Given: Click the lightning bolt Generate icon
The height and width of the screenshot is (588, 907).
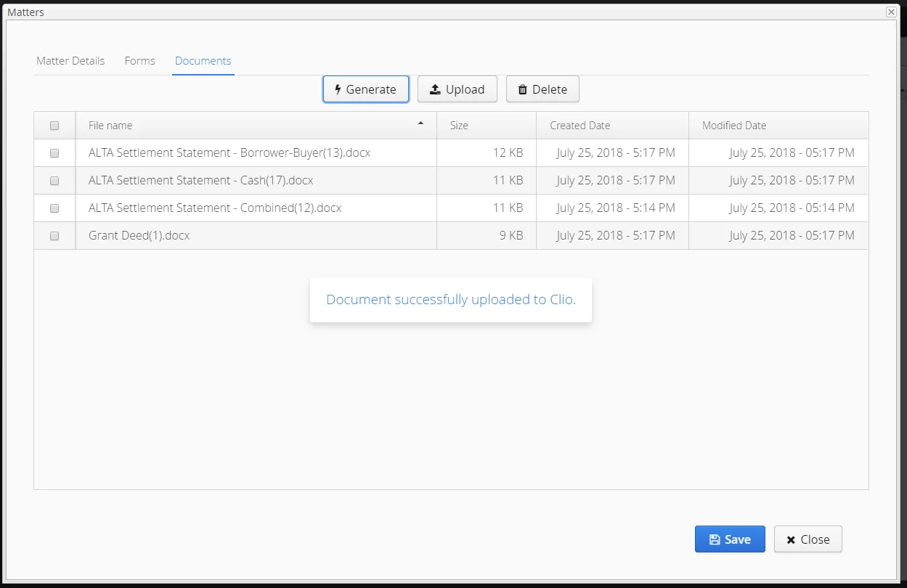Looking at the screenshot, I should pyautogui.click(x=337, y=89).
